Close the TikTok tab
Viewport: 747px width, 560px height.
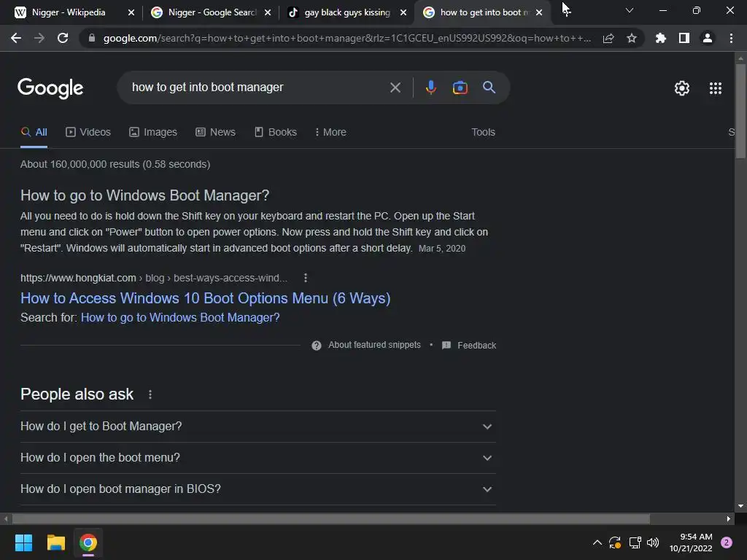coord(403,12)
